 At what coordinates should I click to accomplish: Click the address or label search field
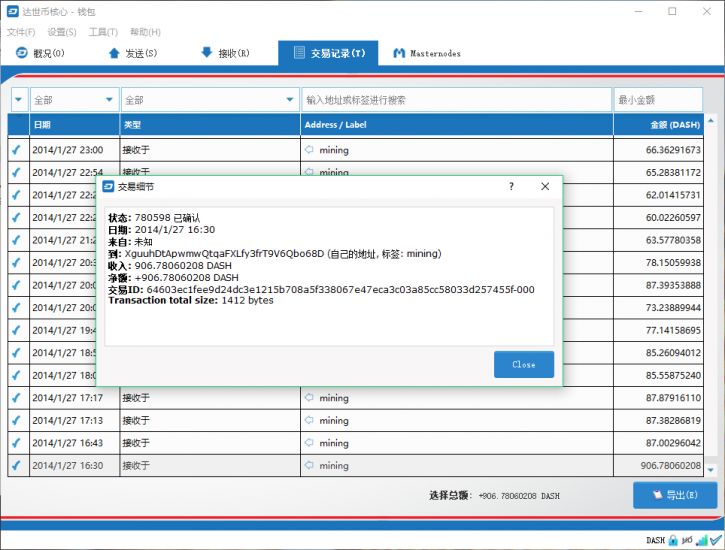tap(456, 99)
